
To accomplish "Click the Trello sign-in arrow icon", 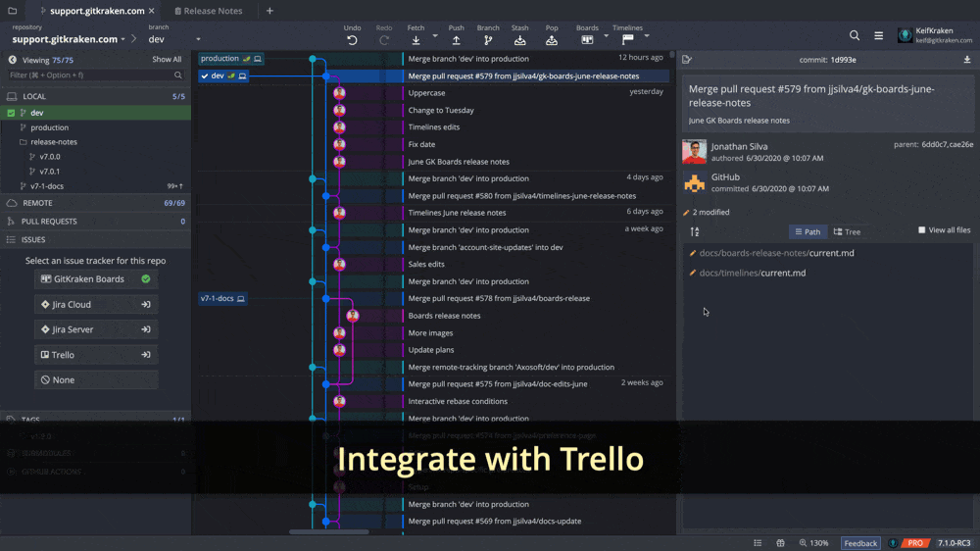I will pos(146,355).
